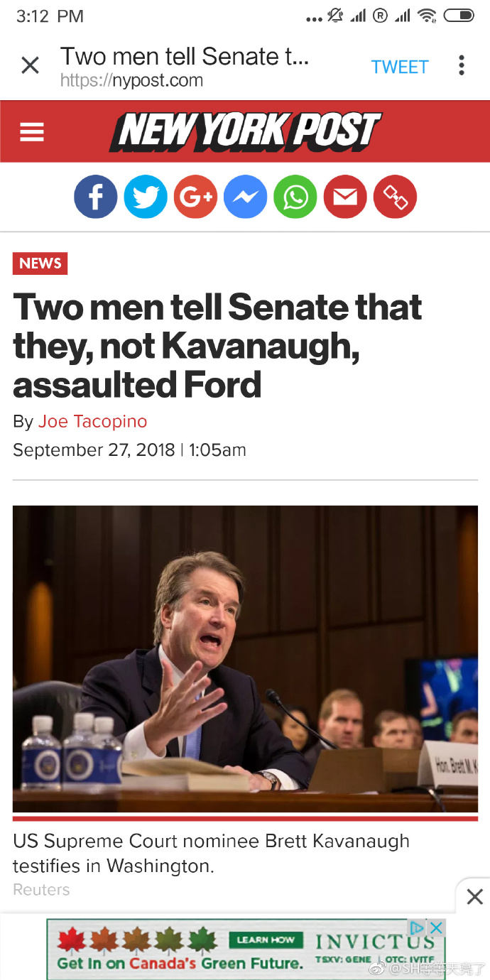Tap the TWEET button
The height and width of the screenshot is (980, 490).
(400, 67)
